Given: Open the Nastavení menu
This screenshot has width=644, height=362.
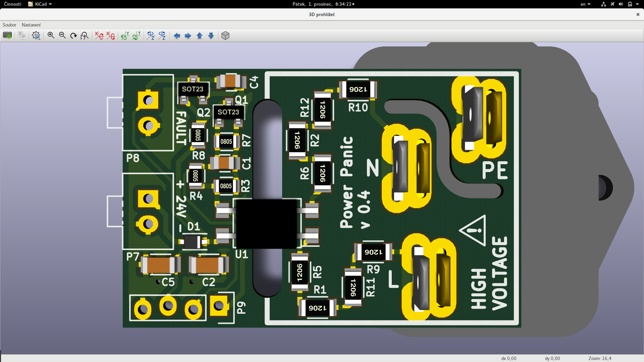Looking at the screenshot, I should pos(31,25).
